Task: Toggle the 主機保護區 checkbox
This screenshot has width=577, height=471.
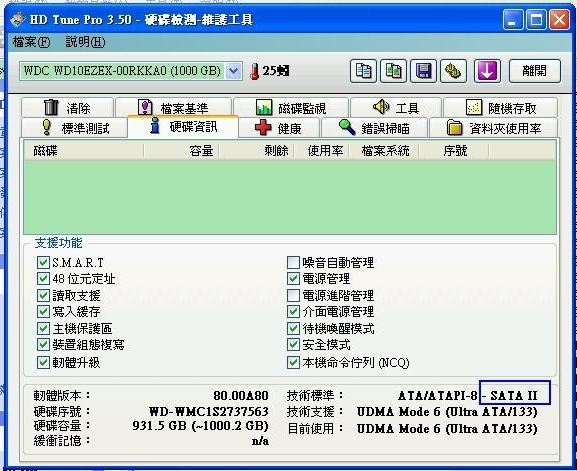Action: tap(43, 328)
